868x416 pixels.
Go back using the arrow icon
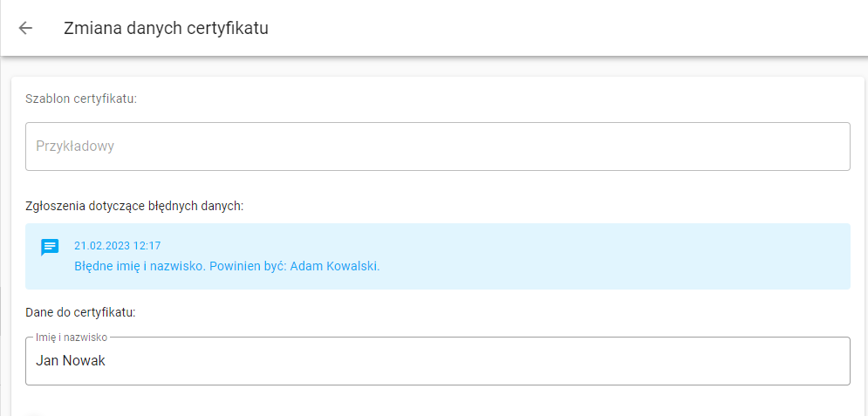[x=25, y=28]
